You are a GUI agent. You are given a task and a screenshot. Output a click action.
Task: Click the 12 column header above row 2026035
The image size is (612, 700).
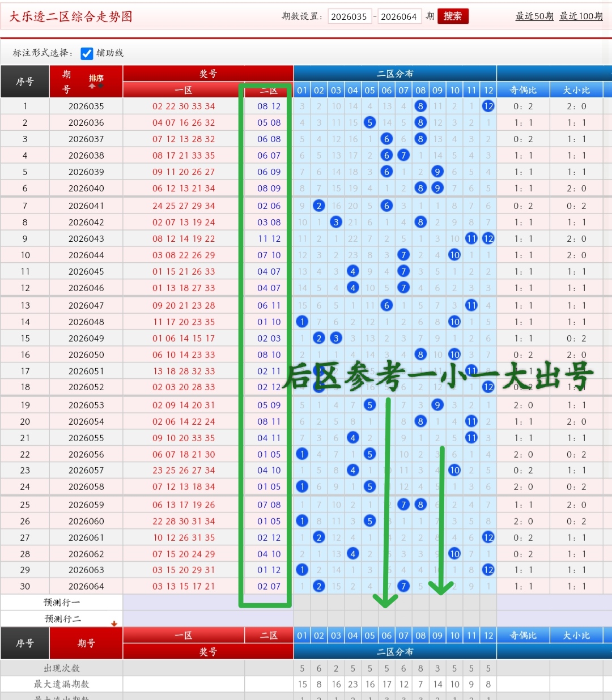click(488, 90)
